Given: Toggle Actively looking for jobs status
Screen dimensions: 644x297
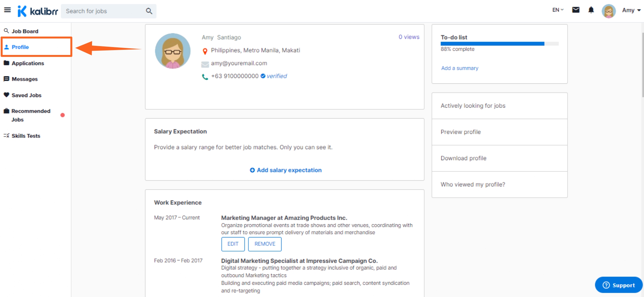Looking at the screenshot, I should point(473,106).
